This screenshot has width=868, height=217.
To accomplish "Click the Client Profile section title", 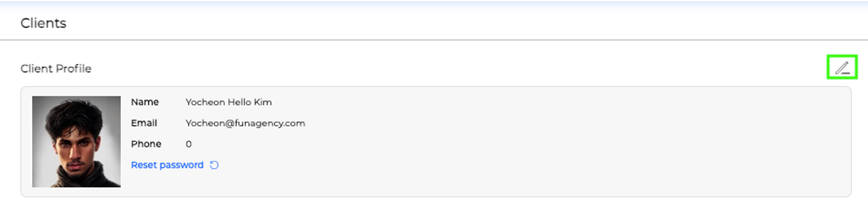I will 56,68.
